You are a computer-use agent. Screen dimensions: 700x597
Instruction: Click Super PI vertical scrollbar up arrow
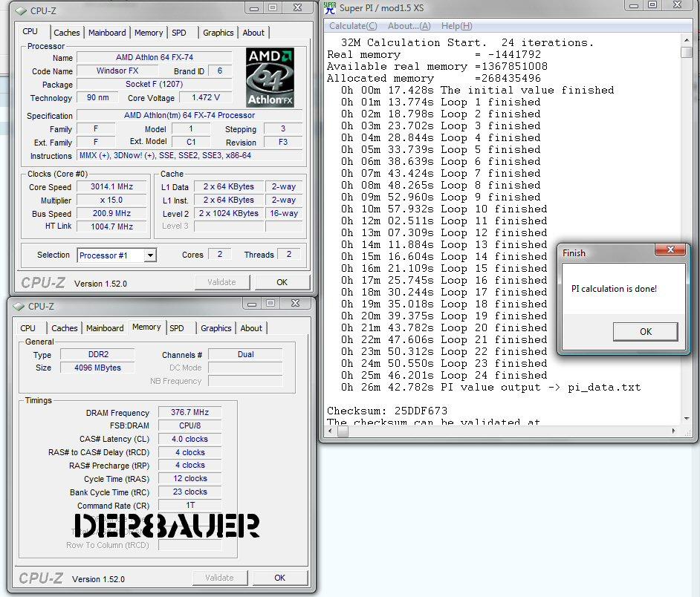[x=687, y=40]
